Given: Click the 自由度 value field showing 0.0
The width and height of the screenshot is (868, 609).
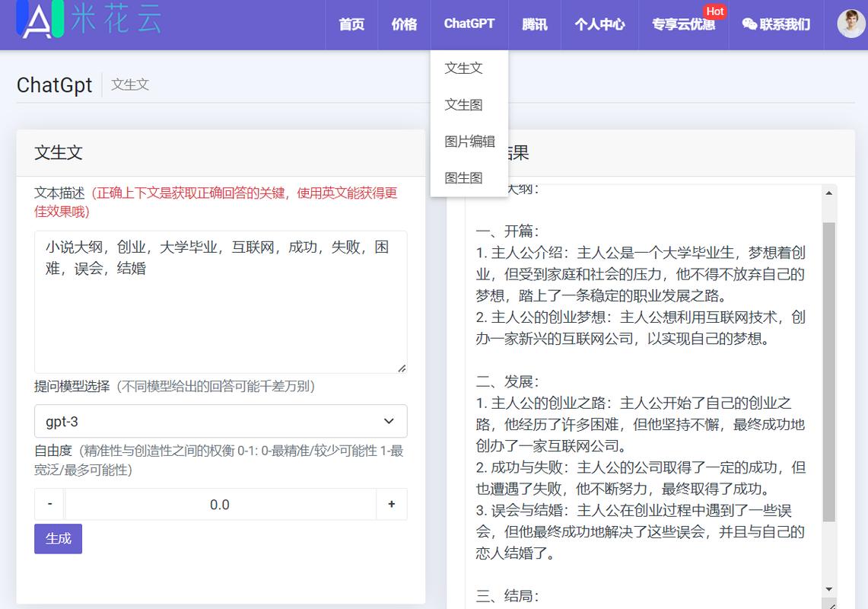Looking at the screenshot, I should (x=220, y=504).
